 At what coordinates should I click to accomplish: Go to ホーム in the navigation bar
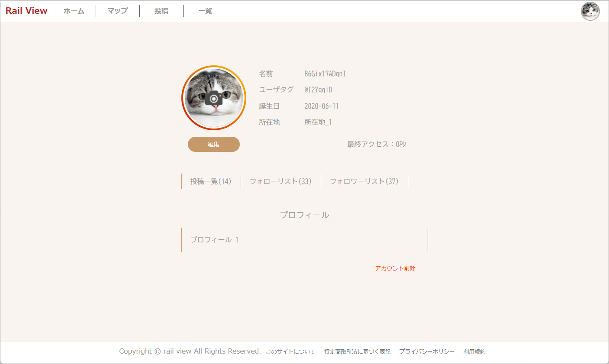tap(74, 11)
